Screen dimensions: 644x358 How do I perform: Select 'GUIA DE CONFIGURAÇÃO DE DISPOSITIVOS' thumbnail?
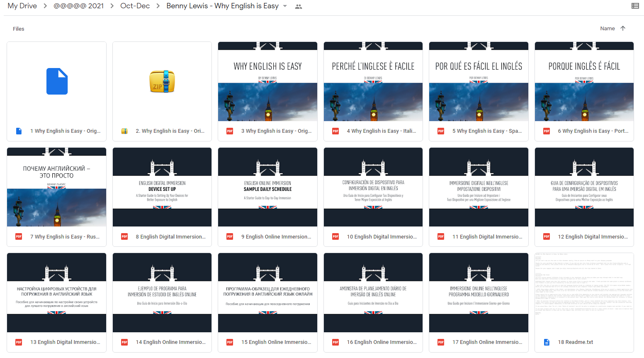(584, 187)
